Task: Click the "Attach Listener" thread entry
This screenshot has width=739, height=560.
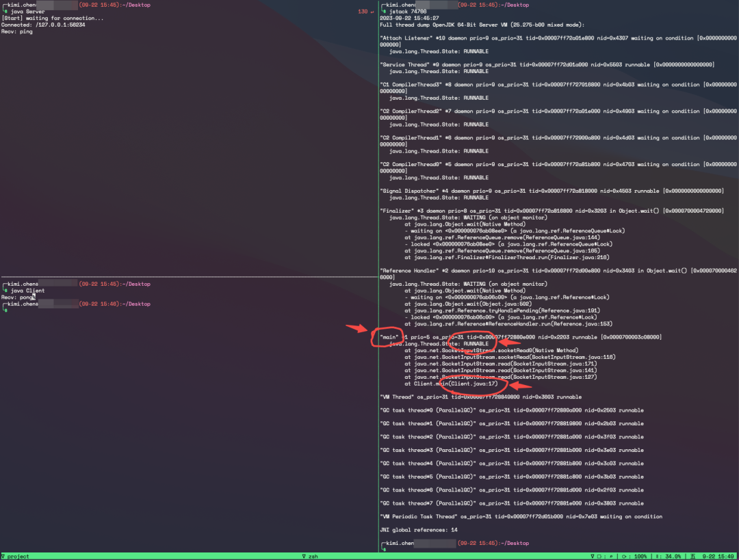Action: click(558, 41)
